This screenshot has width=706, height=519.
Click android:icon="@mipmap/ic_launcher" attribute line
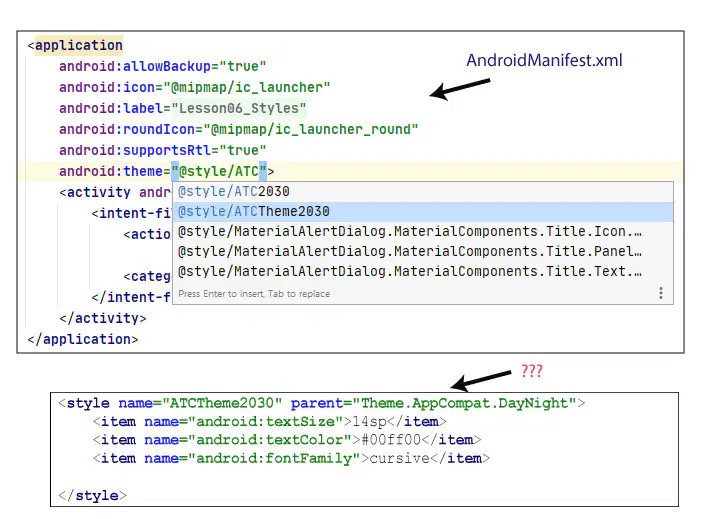click(195, 87)
